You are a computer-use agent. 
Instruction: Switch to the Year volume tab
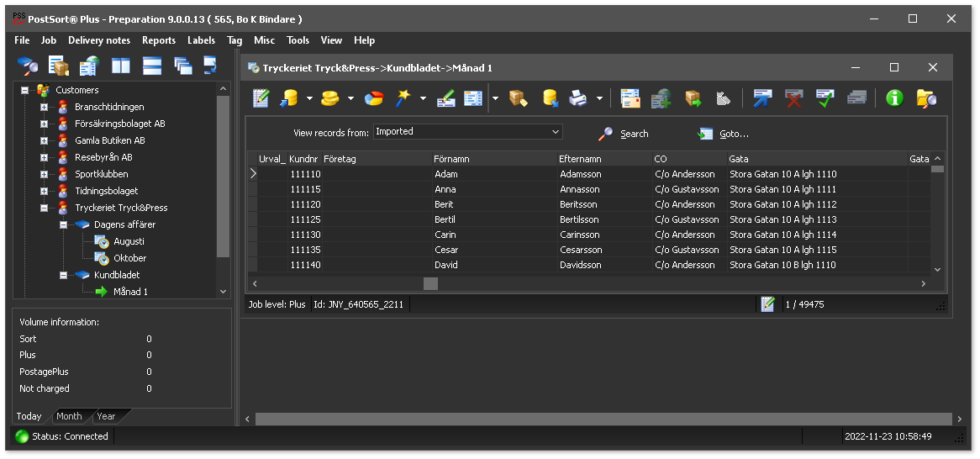tap(106, 416)
